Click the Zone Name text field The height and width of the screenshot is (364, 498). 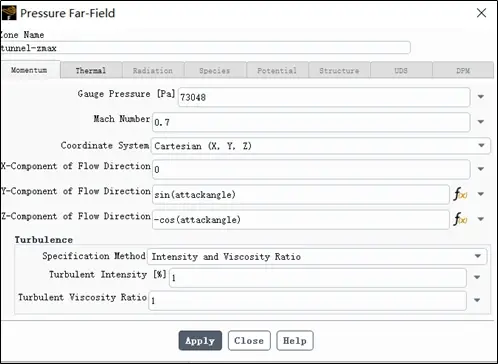point(205,48)
